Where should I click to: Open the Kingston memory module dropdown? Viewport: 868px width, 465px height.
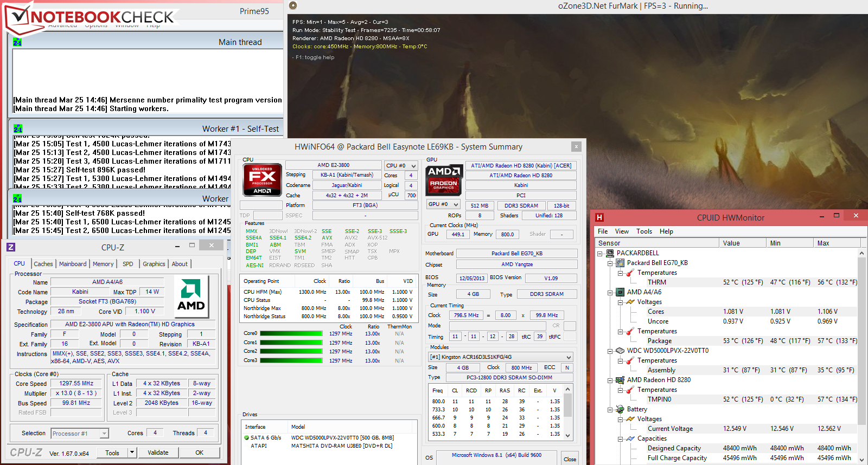point(500,357)
